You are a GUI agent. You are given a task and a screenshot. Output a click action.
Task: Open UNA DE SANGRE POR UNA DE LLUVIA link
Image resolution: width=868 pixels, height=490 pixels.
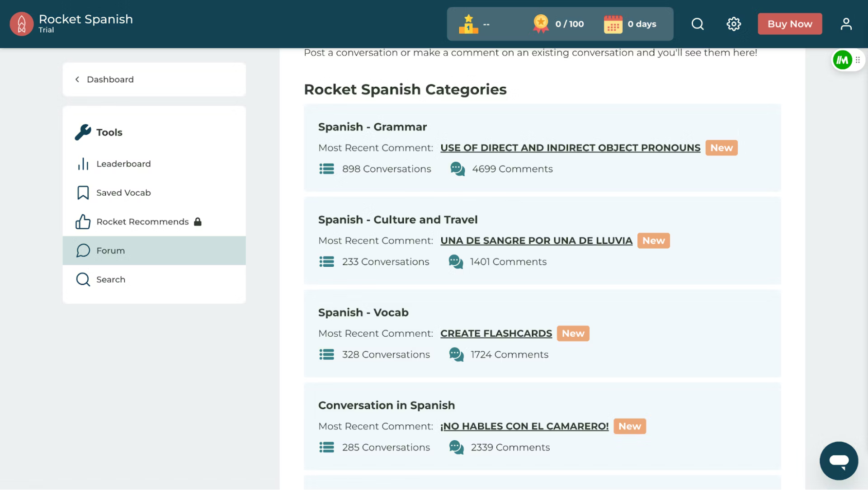[536, 240]
